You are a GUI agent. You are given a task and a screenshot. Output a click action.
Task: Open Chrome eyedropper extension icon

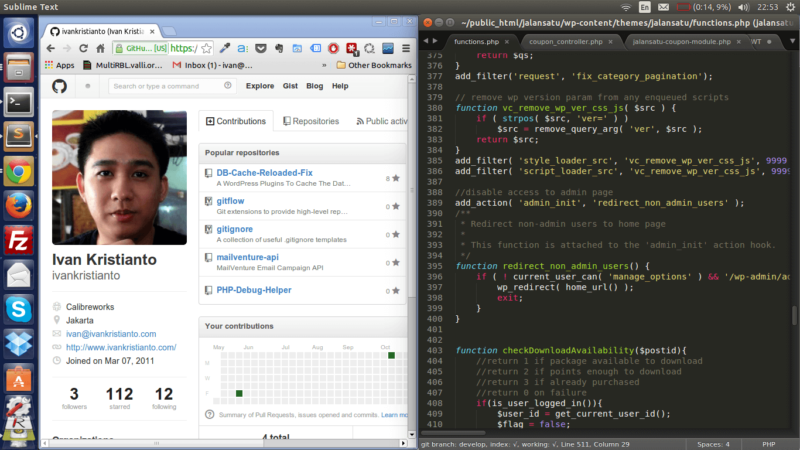(224, 48)
